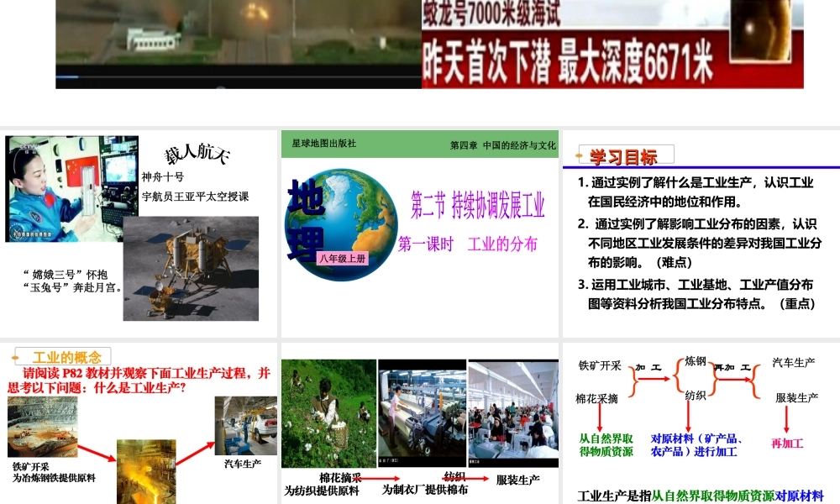The width and height of the screenshot is (840, 504).
Task: Open the 载人航天 slide thumbnail
Action: 139,234
